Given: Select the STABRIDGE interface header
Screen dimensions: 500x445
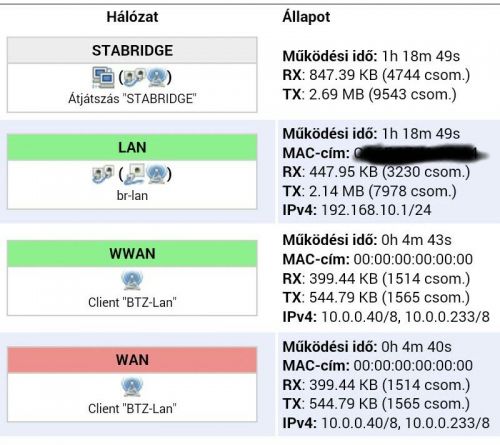Looking at the screenshot, I should 132,50.
